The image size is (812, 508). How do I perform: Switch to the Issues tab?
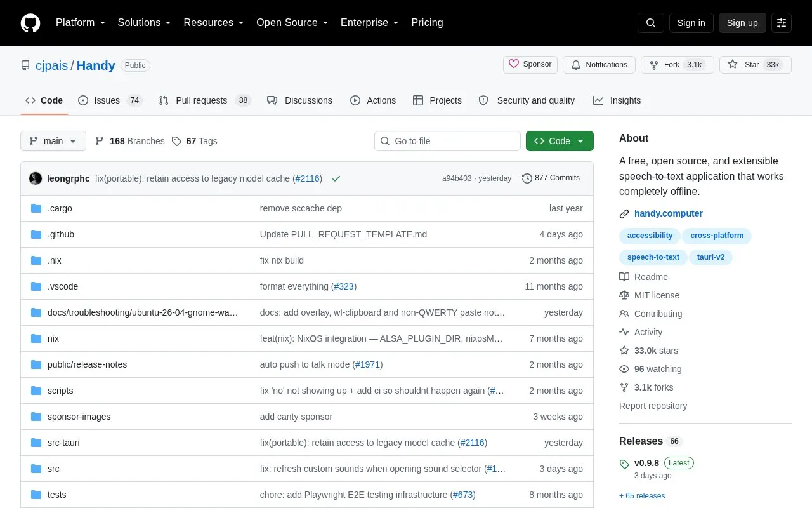[x=110, y=100]
